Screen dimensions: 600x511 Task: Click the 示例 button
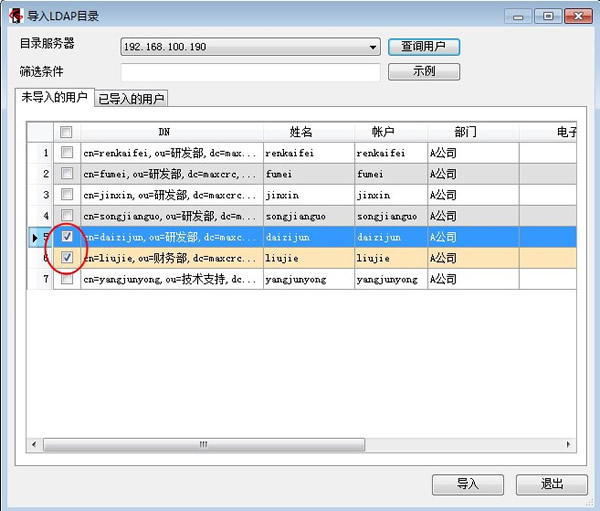click(x=423, y=72)
